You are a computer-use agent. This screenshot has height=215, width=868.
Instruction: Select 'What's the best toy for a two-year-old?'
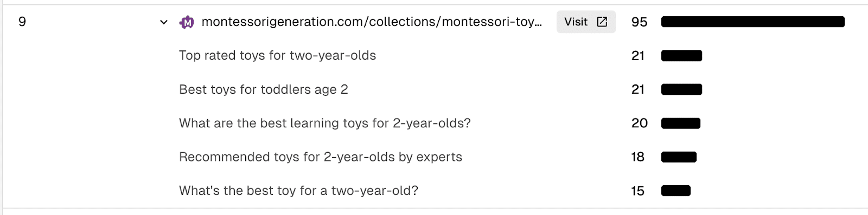pos(298,191)
